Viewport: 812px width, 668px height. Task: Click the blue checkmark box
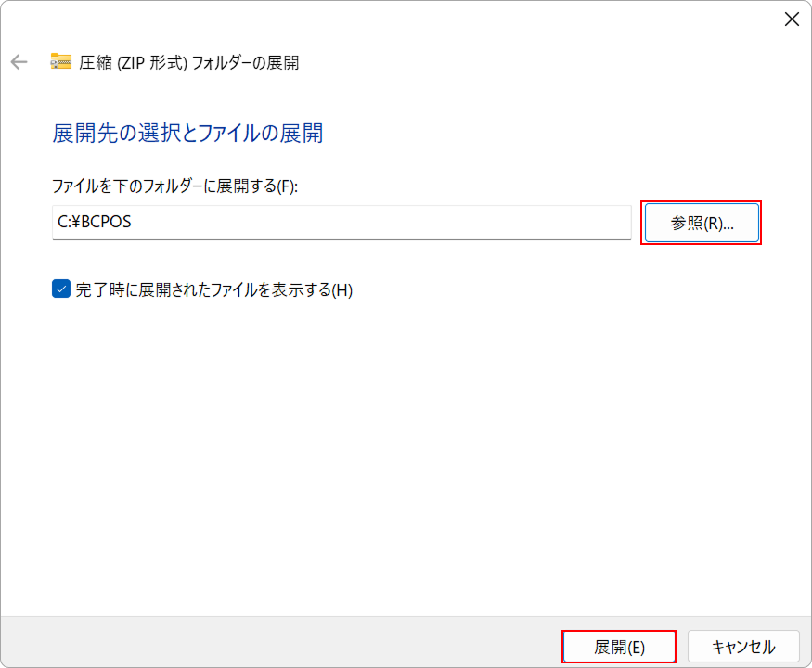61,289
